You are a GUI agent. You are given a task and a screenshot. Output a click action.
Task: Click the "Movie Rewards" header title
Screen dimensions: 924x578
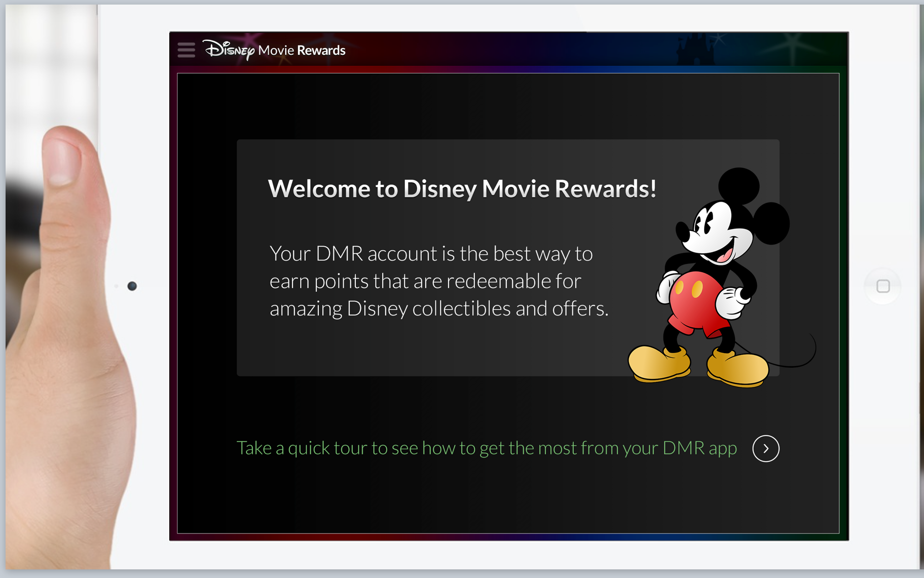coord(302,50)
